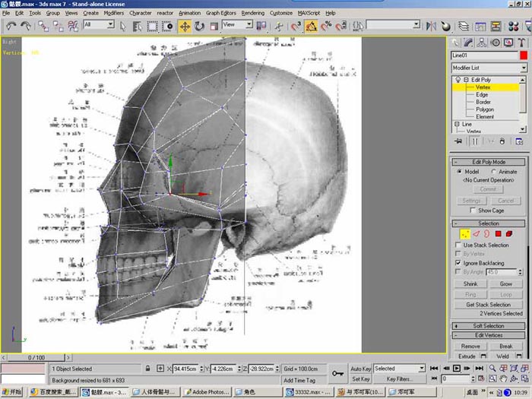Click the Arc Rotate viewport icon
532x399 pixels.
tap(514, 378)
